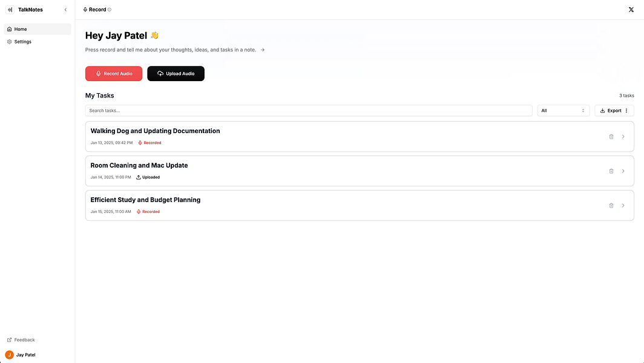Expand Room Cleaning task with chevron
This screenshot has width=644, height=363.
pos(623,171)
